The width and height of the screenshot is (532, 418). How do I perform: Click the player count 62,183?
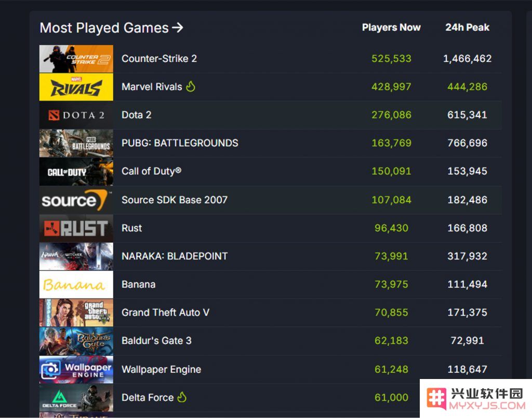click(x=391, y=341)
